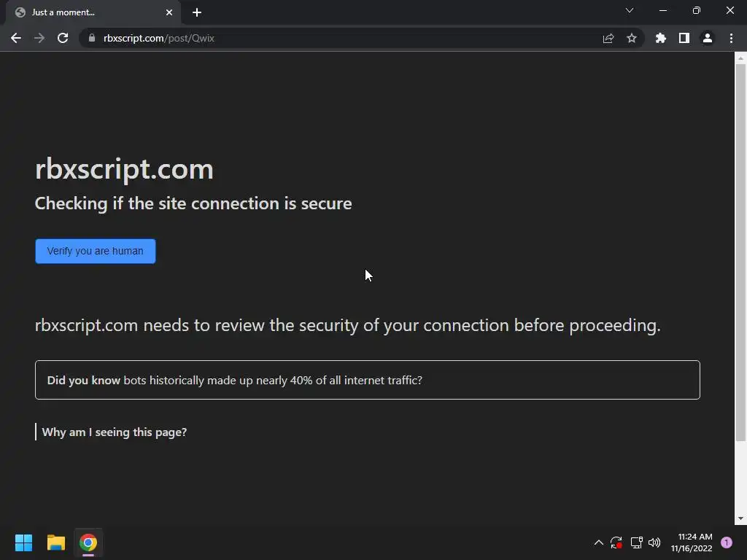Toggle the Chrome side panel
The height and width of the screenshot is (560, 747).
684,38
